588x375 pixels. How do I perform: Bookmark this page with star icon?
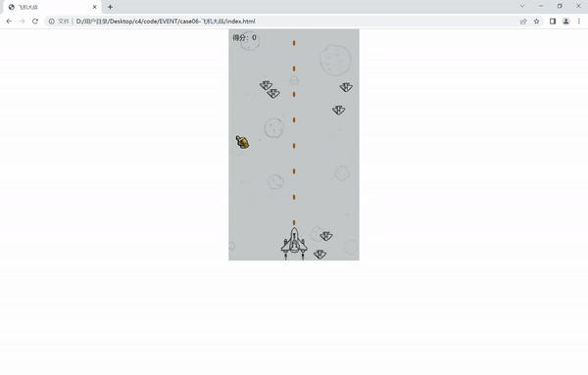coord(537,22)
